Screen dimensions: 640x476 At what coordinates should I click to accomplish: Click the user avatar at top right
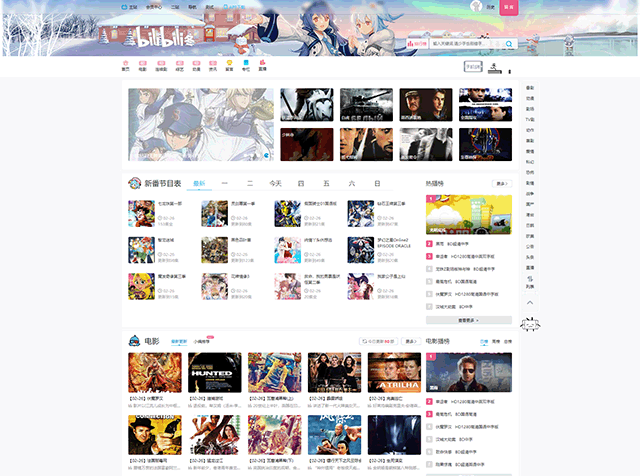point(476,6)
